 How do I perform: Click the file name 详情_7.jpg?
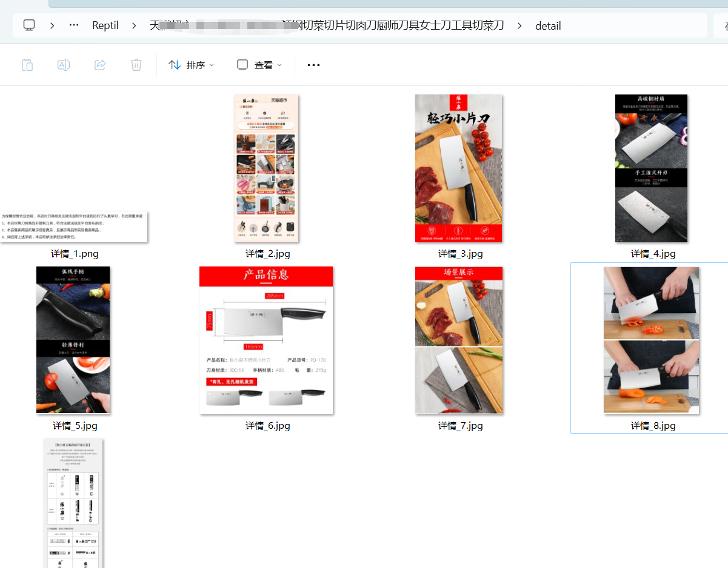pyautogui.click(x=460, y=426)
